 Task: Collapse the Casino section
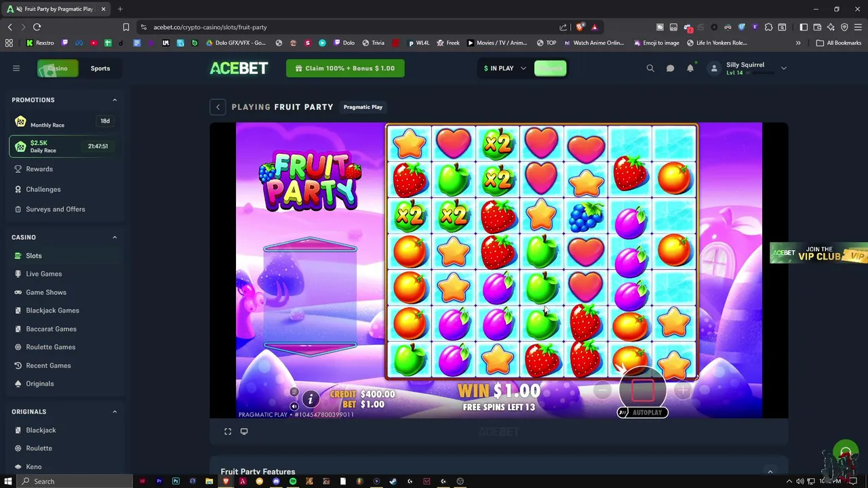click(115, 237)
